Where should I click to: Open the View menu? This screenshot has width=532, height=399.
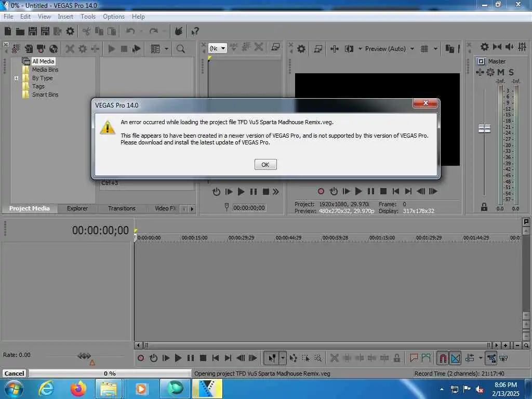44,16
